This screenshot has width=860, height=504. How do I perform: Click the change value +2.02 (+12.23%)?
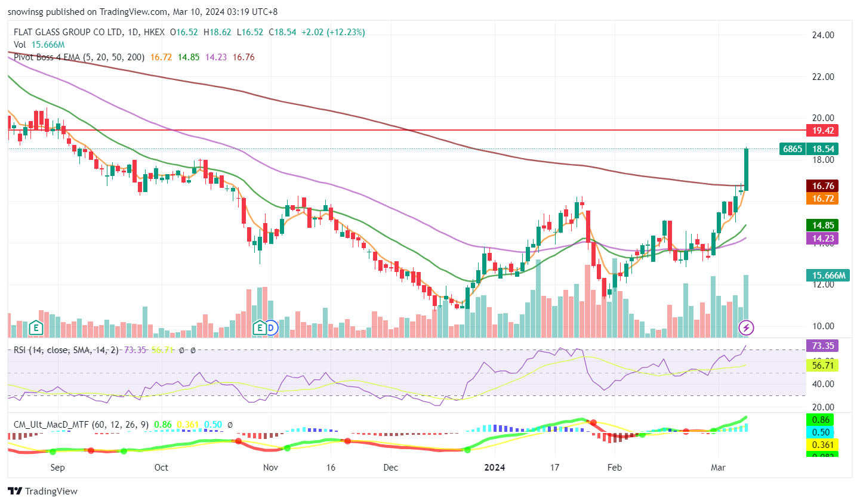[333, 32]
